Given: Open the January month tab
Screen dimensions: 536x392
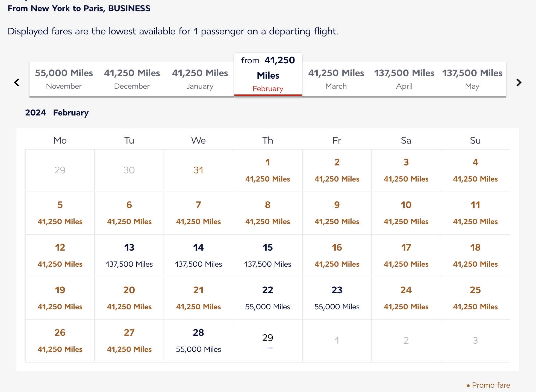Looking at the screenshot, I should point(200,79).
